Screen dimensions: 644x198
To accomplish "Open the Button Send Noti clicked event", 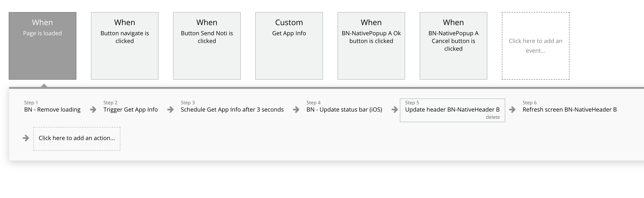I will [x=207, y=46].
